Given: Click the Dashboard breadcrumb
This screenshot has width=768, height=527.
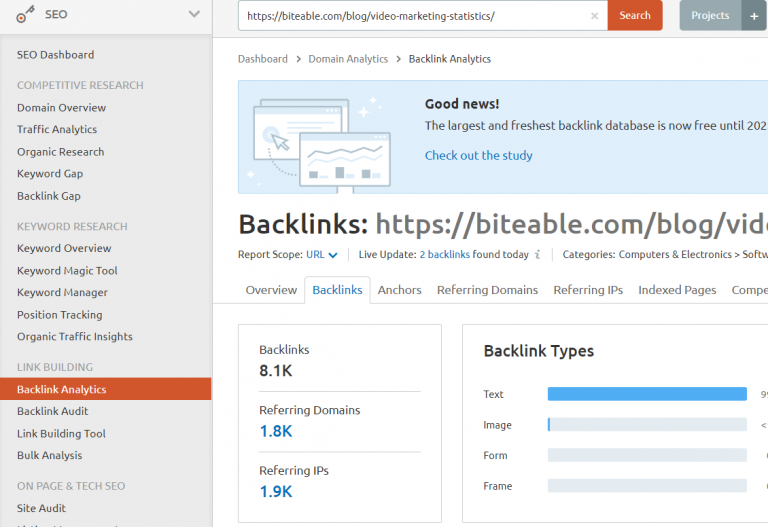Looking at the screenshot, I should 263,59.
